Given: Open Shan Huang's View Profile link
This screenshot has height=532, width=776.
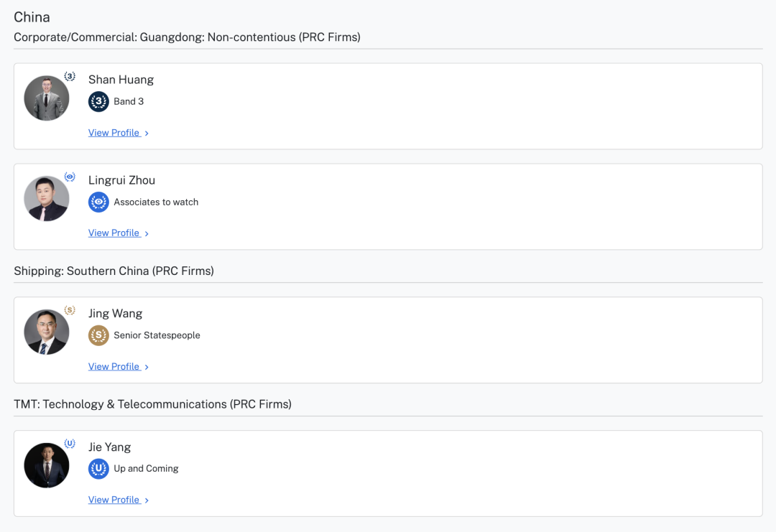Looking at the screenshot, I should click(x=114, y=133).
